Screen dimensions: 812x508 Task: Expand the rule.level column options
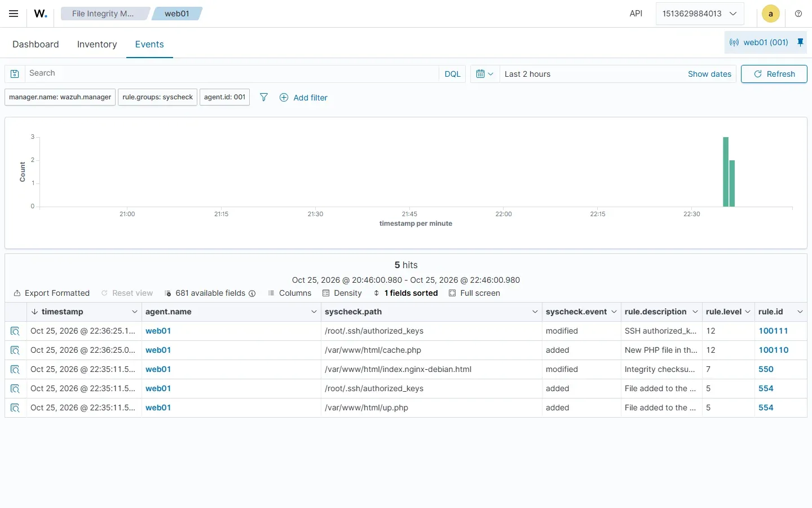point(748,312)
